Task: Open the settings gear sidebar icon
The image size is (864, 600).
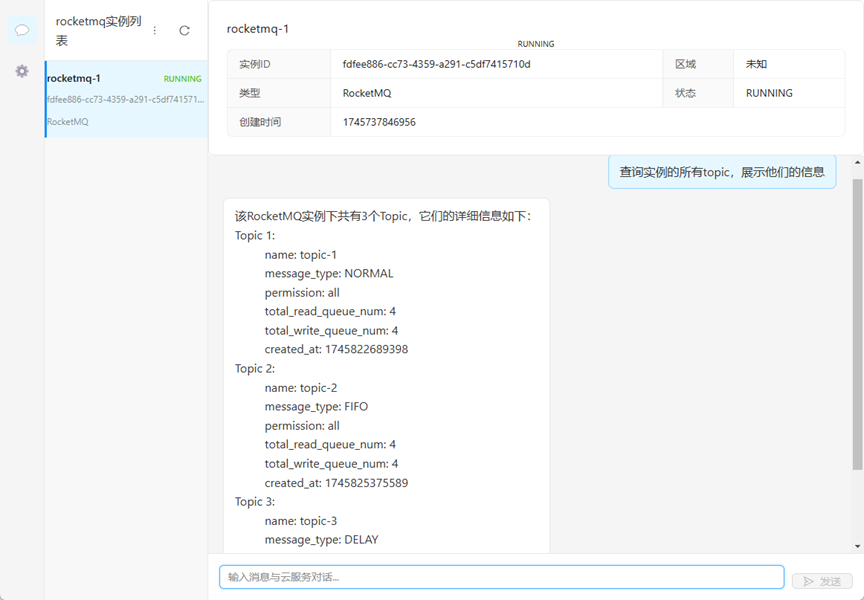Action: [x=22, y=71]
